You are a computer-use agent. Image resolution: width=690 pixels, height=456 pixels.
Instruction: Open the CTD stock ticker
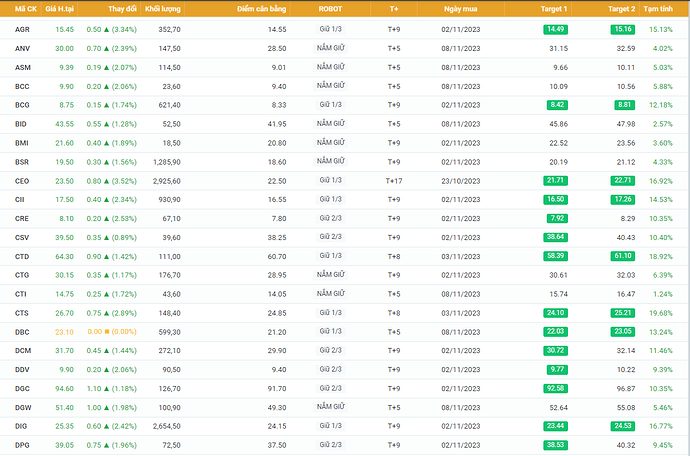point(22,257)
